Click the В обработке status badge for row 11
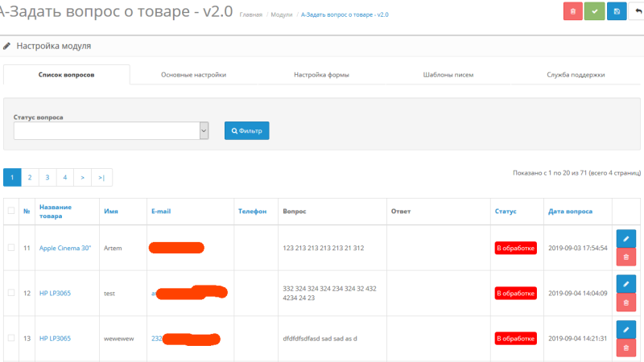Screen dimensions: 644x362 click(515, 248)
